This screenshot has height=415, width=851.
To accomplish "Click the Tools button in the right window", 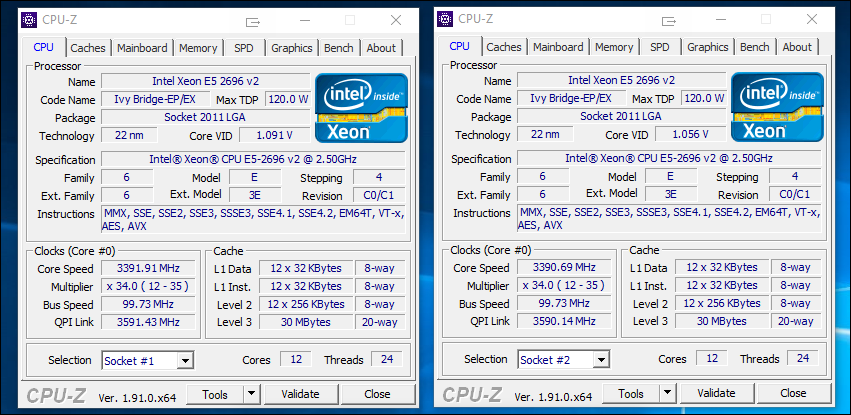I will (631, 393).
